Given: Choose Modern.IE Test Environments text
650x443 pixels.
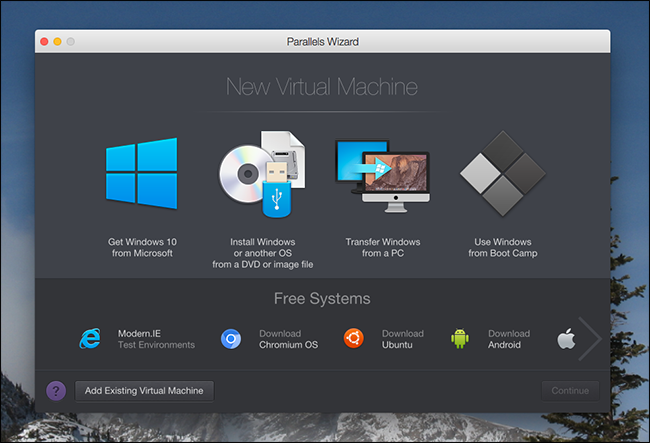Looking at the screenshot, I should (x=156, y=339).
